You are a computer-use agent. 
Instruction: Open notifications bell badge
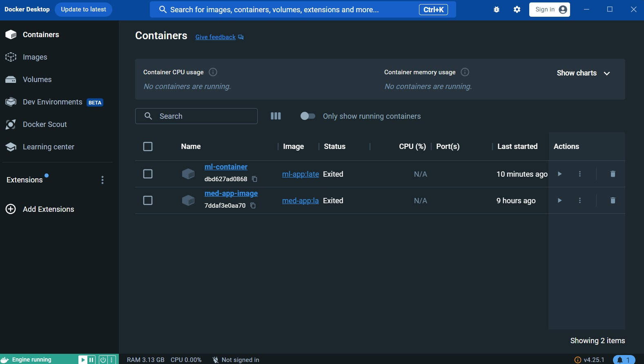[x=624, y=360]
